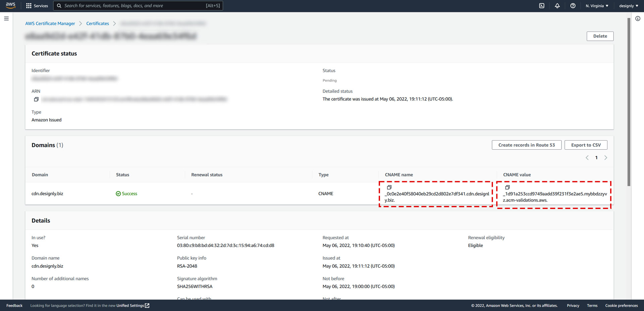Navigate to AWS Certificate Manager breadcrumb
This screenshot has height=311, width=644.
50,23
